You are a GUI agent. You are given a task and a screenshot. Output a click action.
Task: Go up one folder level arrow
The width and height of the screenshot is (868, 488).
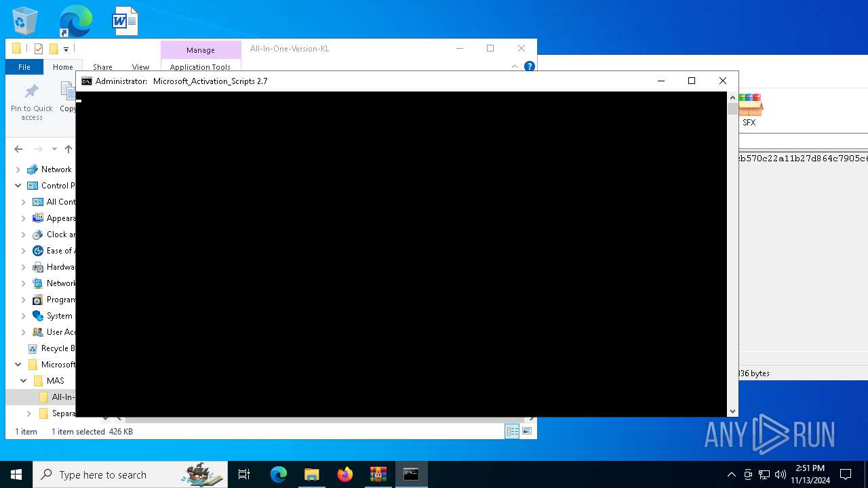coord(68,149)
